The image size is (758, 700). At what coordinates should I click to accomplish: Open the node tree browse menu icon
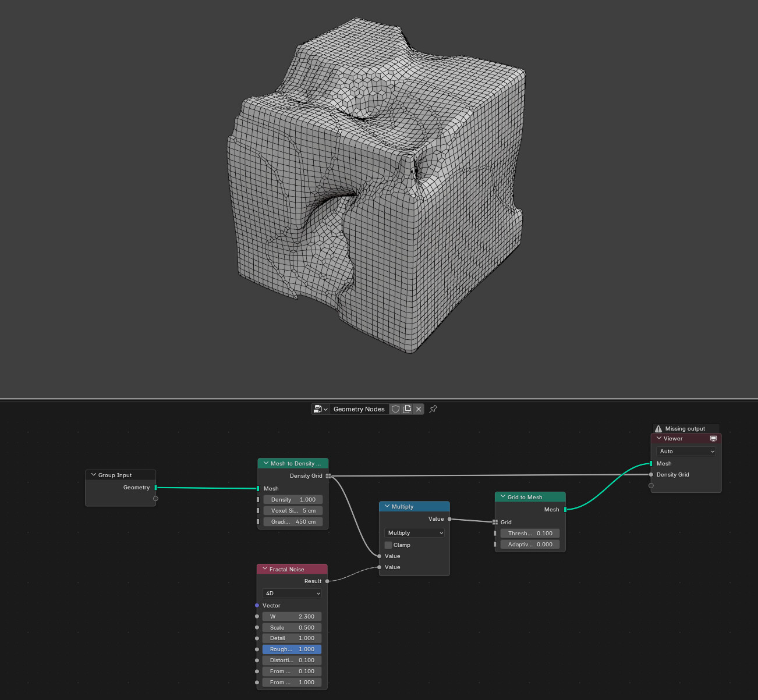coord(320,409)
